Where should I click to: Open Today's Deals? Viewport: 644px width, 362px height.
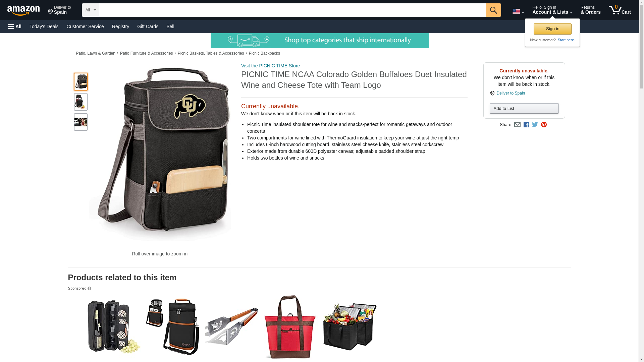(x=44, y=26)
